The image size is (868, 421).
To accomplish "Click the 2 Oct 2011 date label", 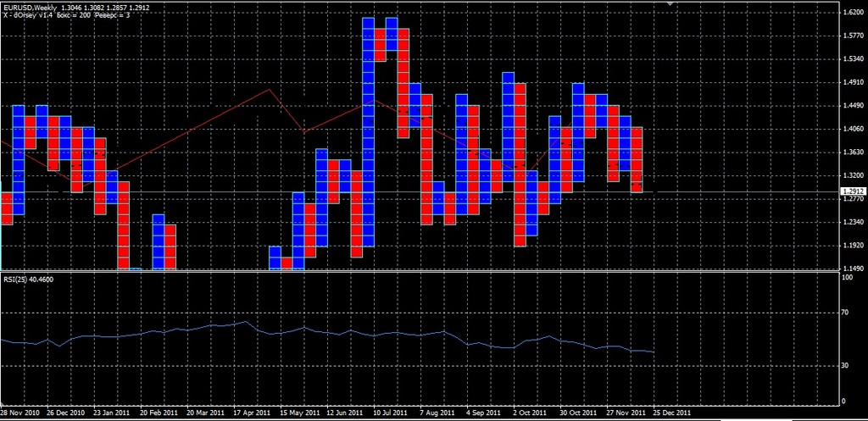I will 530,413.
